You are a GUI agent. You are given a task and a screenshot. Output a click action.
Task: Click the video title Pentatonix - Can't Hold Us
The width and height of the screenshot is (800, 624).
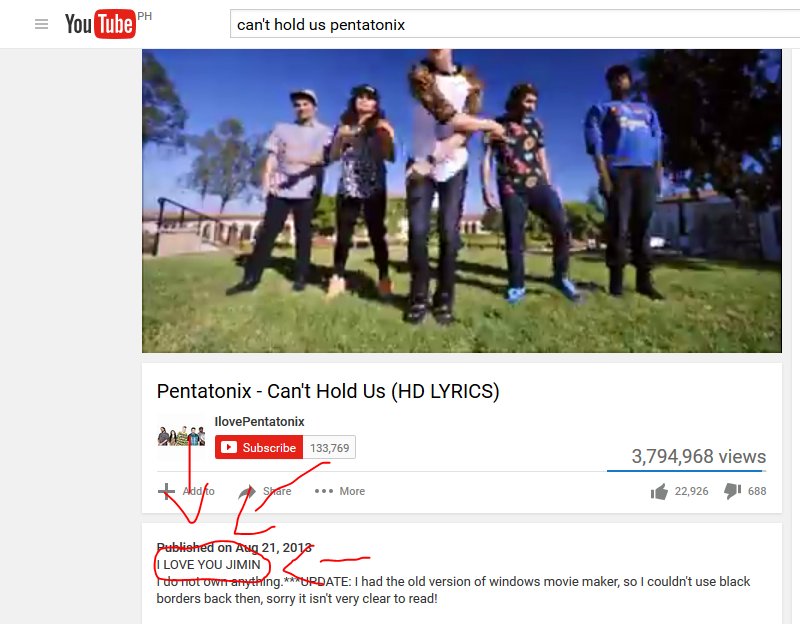point(328,391)
